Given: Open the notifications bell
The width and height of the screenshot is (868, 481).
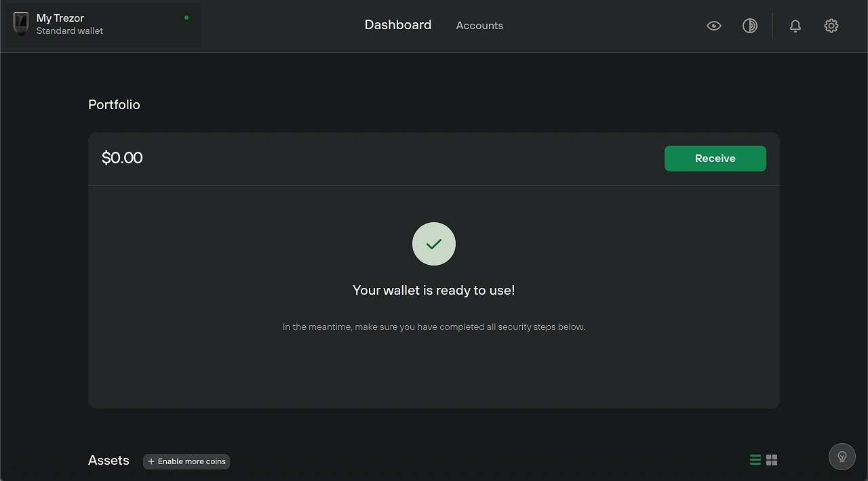Looking at the screenshot, I should click(x=795, y=26).
